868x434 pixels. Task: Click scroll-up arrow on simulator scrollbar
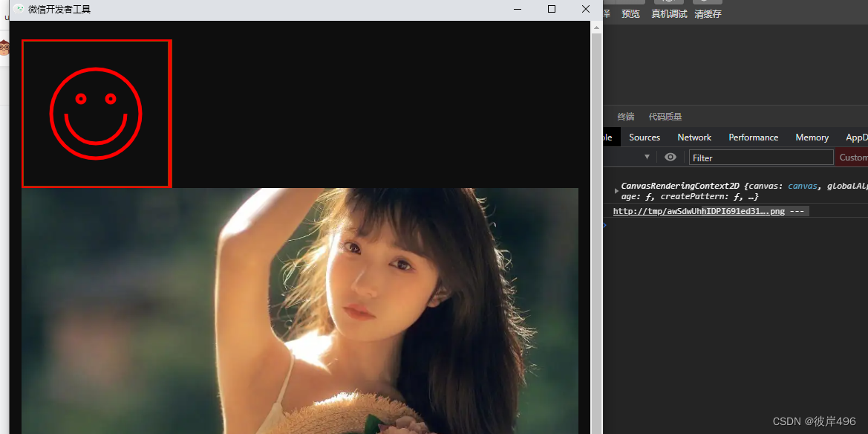pos(595,26)
